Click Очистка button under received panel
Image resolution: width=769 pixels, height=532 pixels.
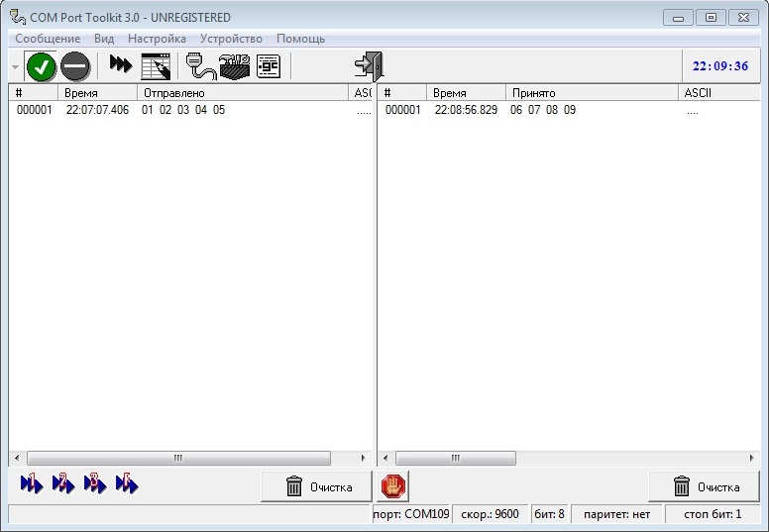point(705,486)
